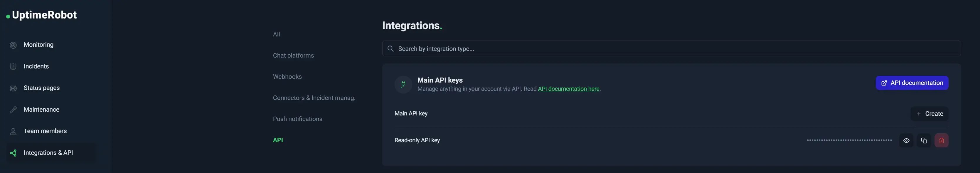The image size is (980, 173).
Task: Click the Incidents shield icon
Action: tap(13, 67)
